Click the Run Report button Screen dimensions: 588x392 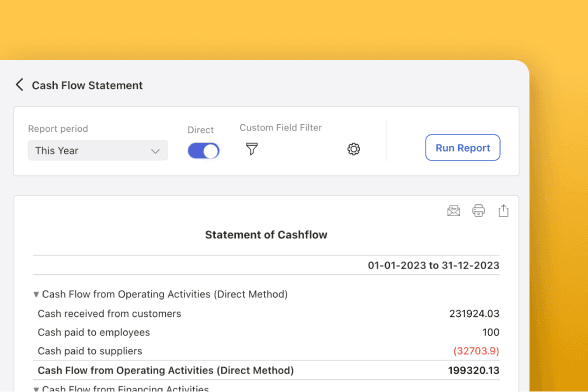462,148
